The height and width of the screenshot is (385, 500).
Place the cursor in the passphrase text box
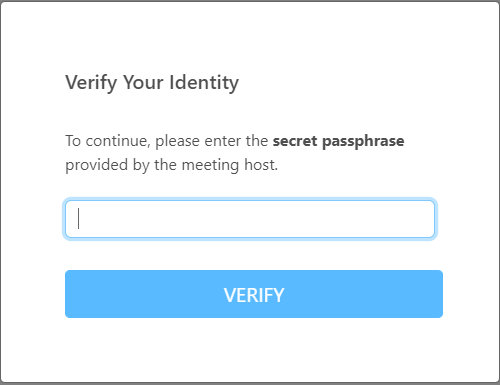point(250,219)
